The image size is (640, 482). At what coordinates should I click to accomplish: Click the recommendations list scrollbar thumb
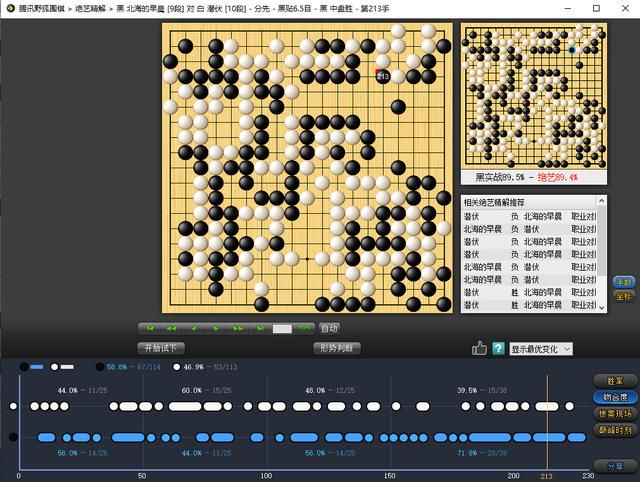602,241
